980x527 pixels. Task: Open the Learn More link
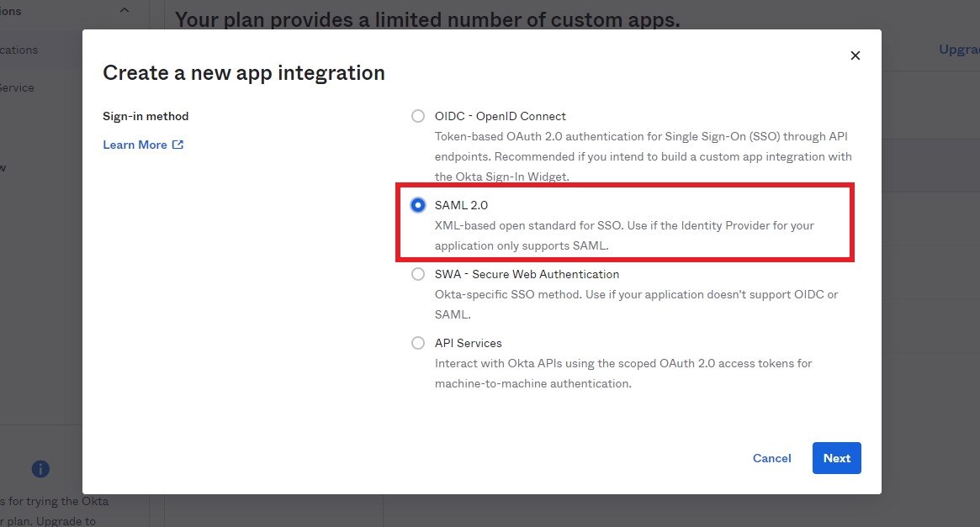click(135, 145)
